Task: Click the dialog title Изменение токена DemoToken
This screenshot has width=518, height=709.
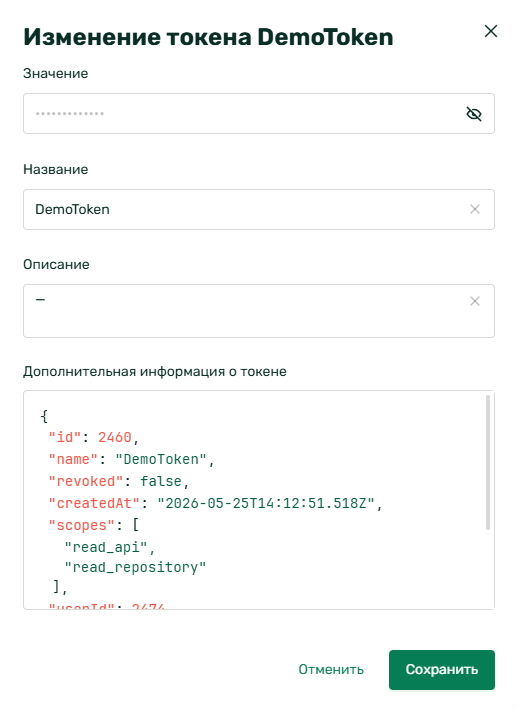Action: pos(208,37)
